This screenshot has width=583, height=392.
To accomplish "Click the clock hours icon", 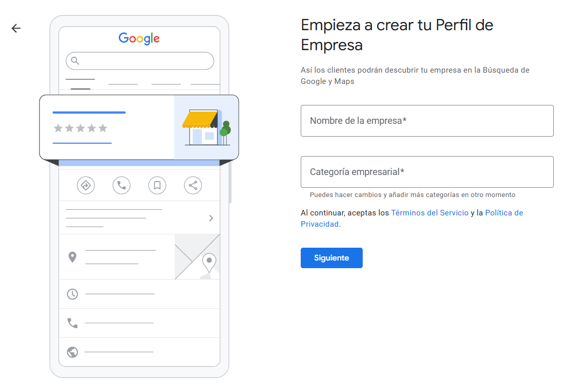I will coord(73,294).
